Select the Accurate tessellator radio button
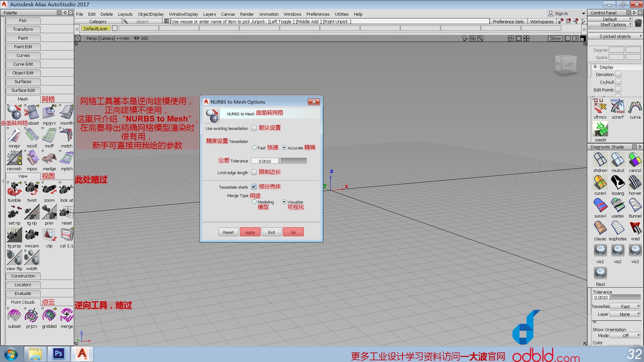 [x=284, y=147]
